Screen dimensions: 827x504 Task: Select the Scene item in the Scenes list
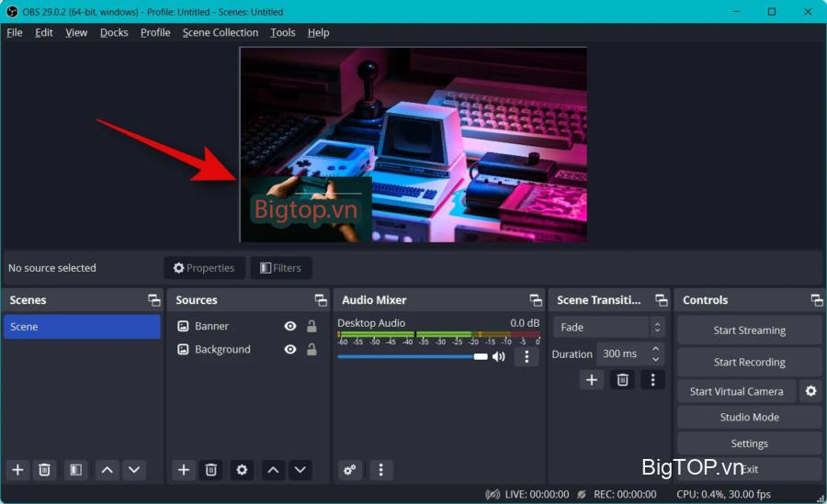(82, 326)
